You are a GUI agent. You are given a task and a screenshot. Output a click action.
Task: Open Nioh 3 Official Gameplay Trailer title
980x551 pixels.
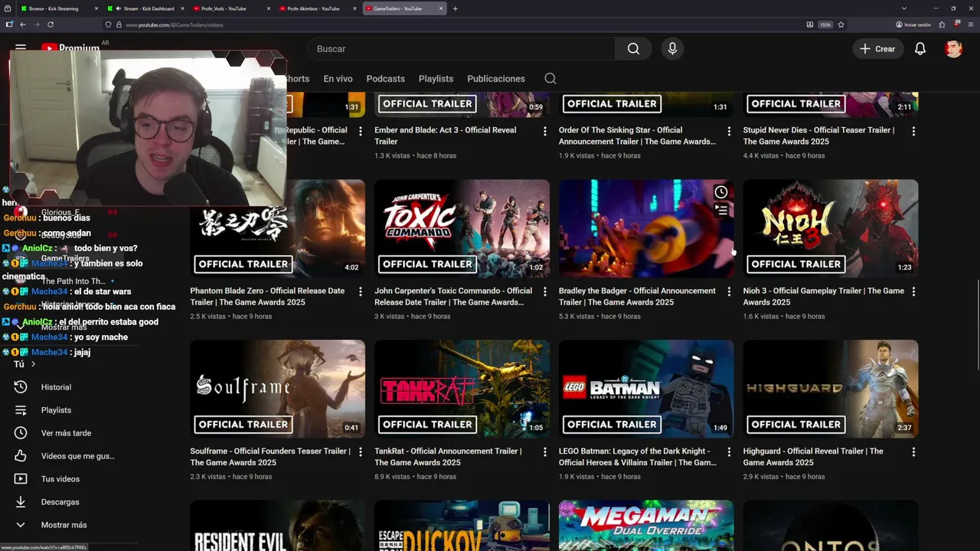click(x=823, y=296)
